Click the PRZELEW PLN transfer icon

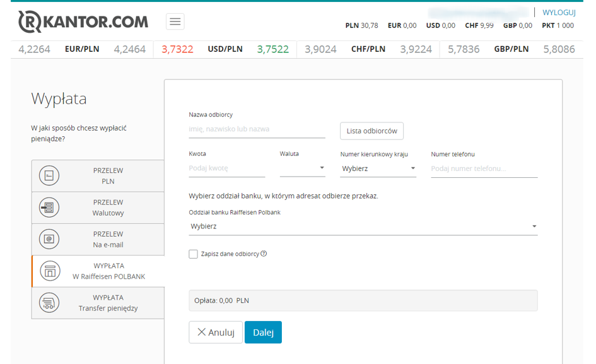pos(49,176)
